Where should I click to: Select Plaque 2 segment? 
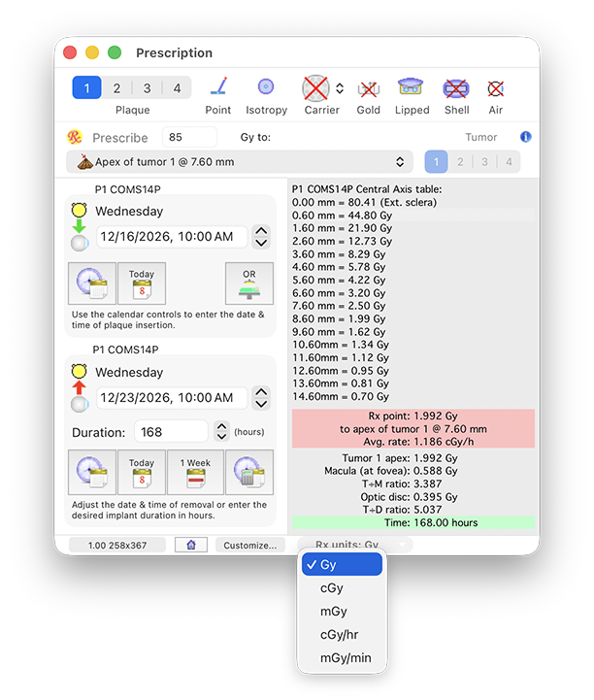pos(116,88)
